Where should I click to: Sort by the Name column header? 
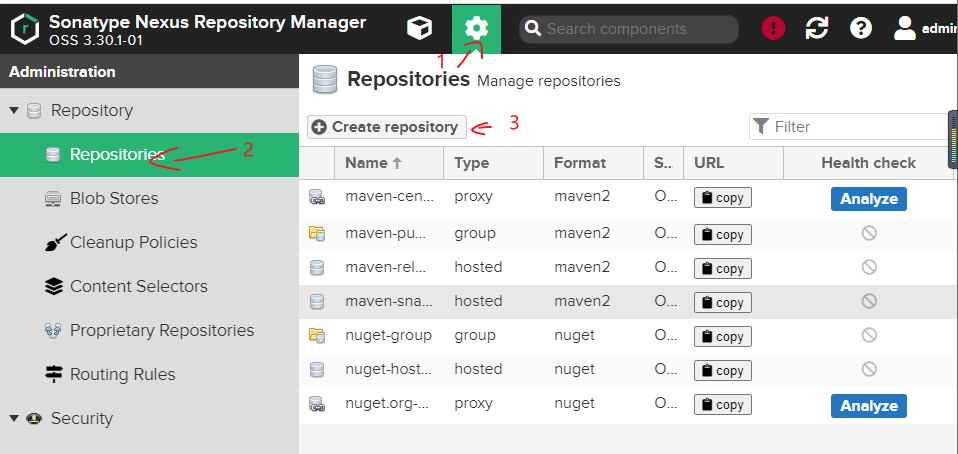click(x=389, y=163)
